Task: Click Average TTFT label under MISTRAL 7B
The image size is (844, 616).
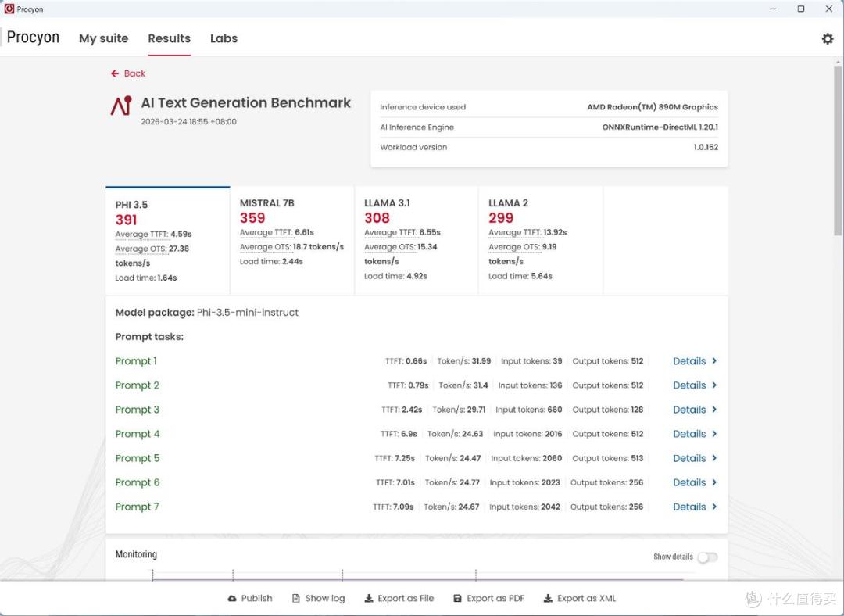Action: click(x=266, y=232)
